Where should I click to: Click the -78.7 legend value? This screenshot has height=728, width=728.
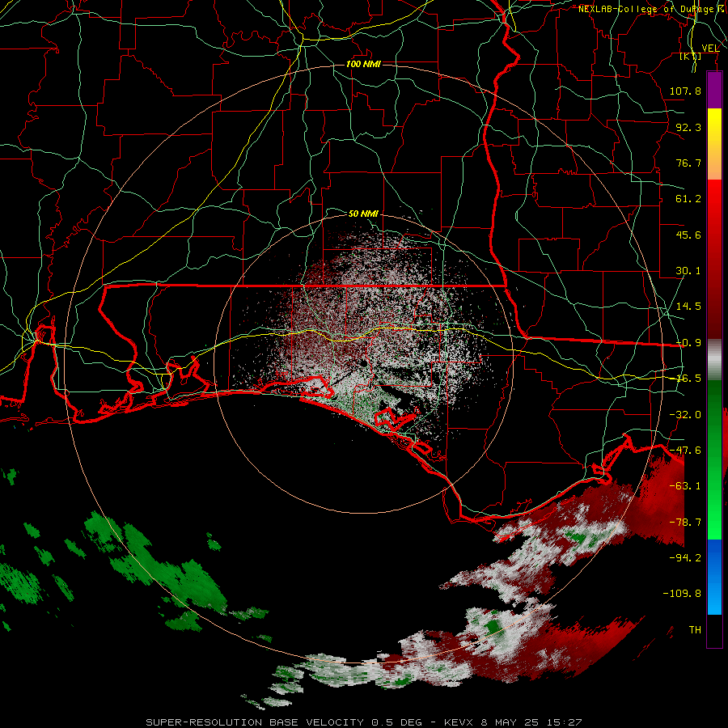[685, 523]
